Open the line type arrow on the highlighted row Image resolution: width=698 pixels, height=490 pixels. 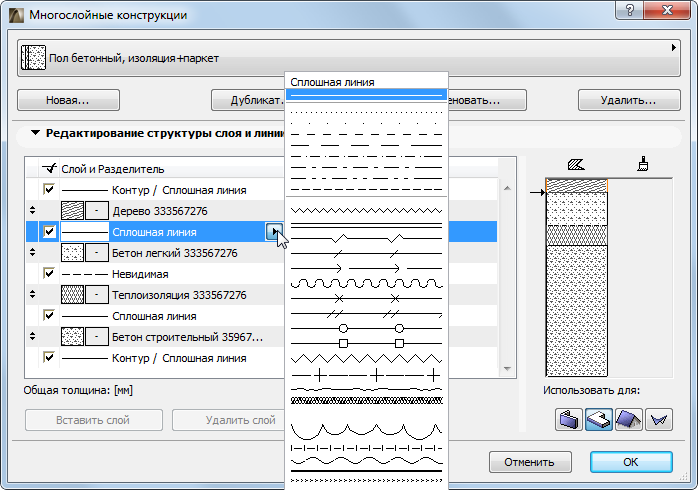pos(274,231)
